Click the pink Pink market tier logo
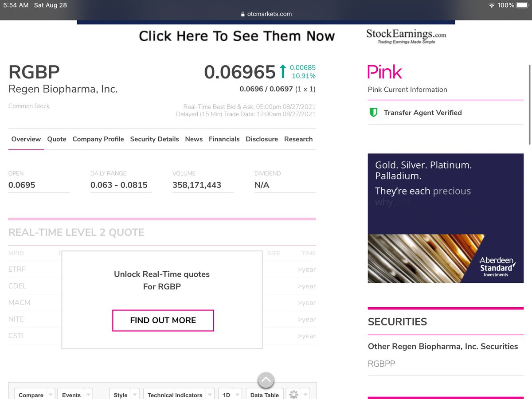The height and width of the screenshot is (399, 532). click(x=385, y=72)
